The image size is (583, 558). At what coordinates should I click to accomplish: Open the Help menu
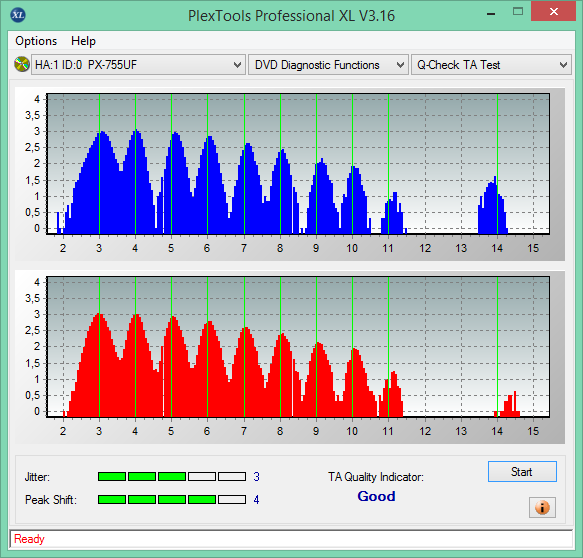[83, 41]
